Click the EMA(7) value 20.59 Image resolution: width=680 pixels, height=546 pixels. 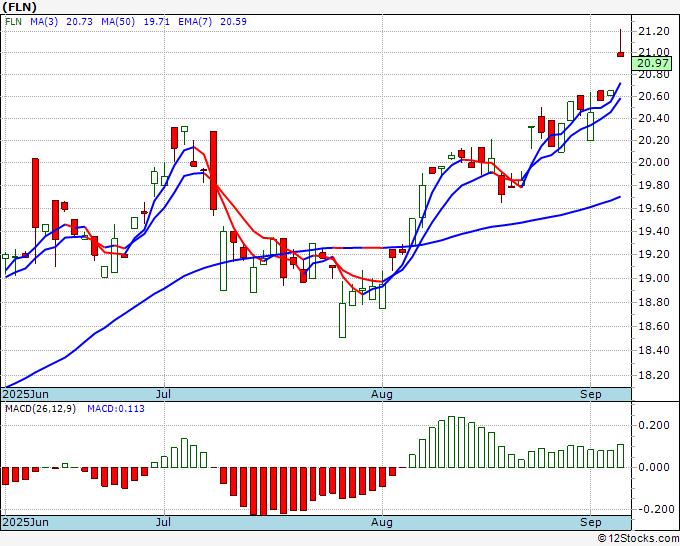point(233,22)
